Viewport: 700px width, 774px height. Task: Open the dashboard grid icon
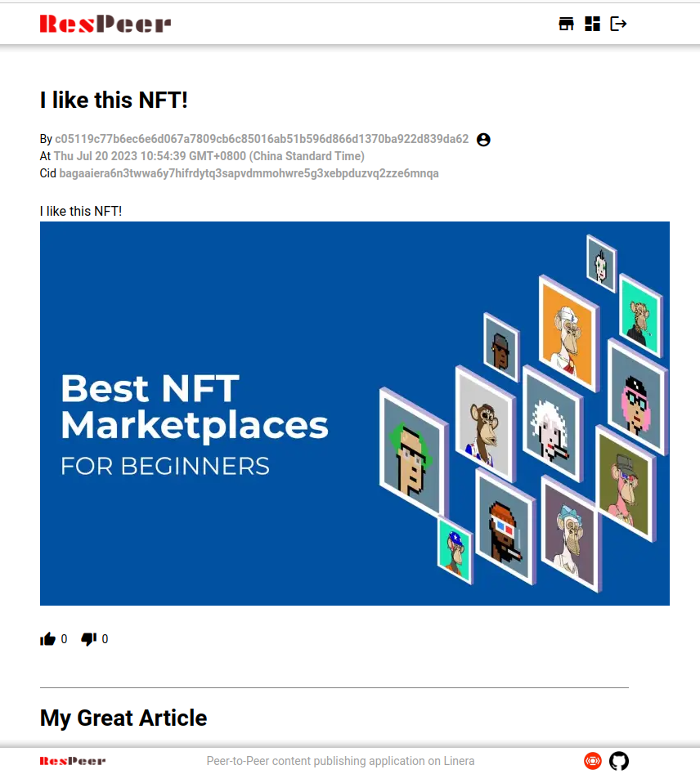(592, 24)
